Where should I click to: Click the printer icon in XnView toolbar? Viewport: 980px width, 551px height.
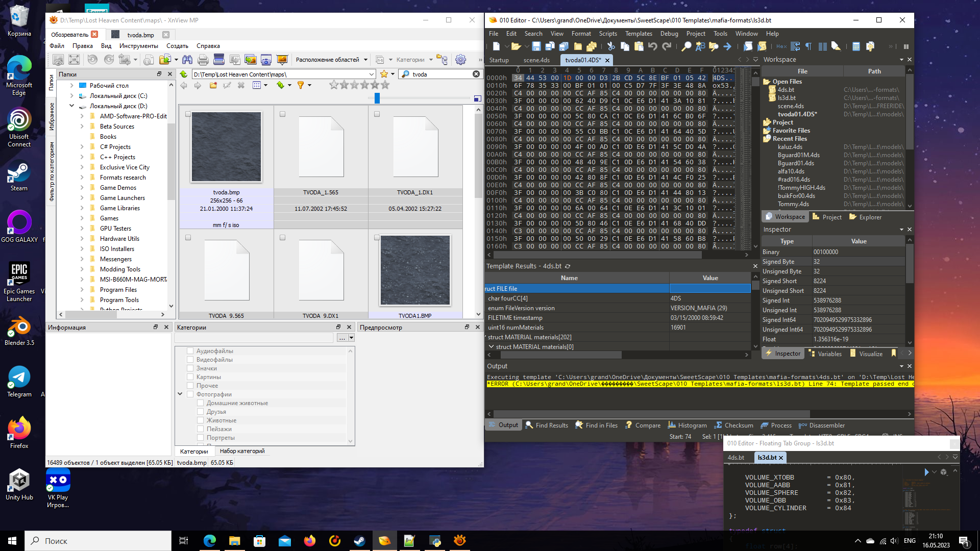(203, 60)
